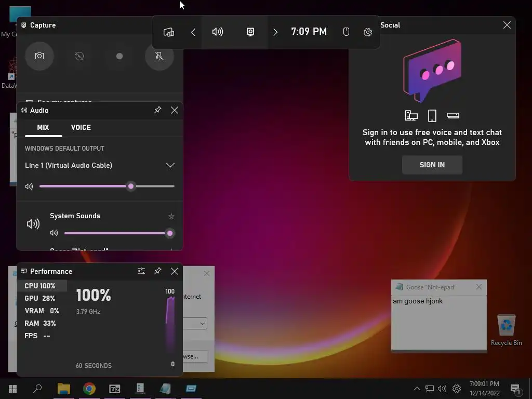
Task: Close the Goose Not-epad window
Action: 478,287
